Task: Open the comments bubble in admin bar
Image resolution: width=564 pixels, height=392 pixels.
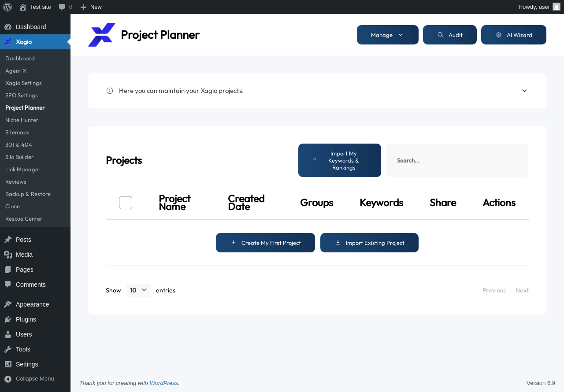Action: click(x=62, y=7)
